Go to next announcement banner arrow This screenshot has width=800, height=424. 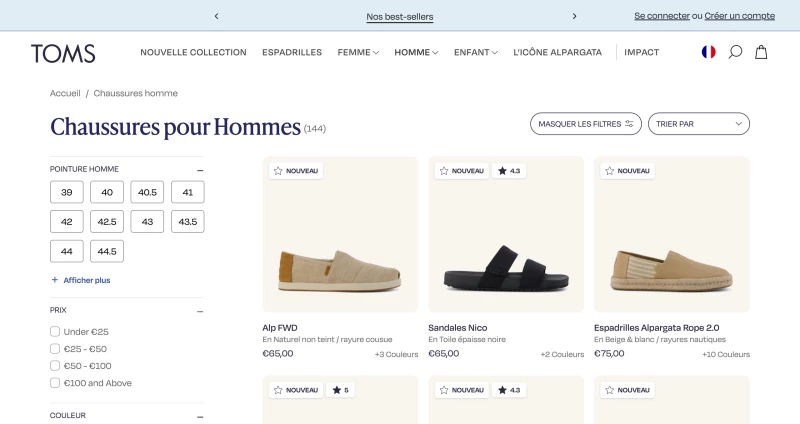[x=574, y=16]
